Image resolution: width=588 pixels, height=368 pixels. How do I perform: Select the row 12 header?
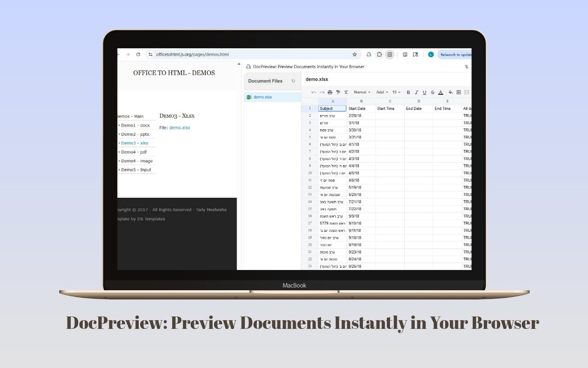click(310, 188)
